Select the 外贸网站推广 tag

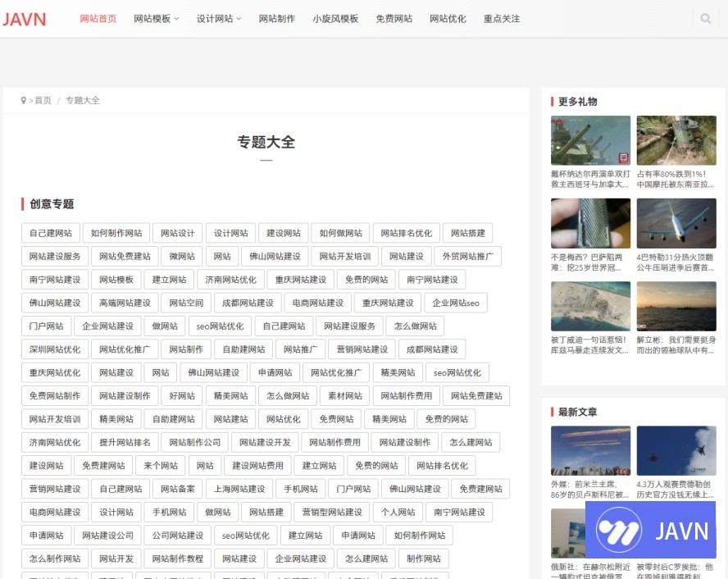467,257
